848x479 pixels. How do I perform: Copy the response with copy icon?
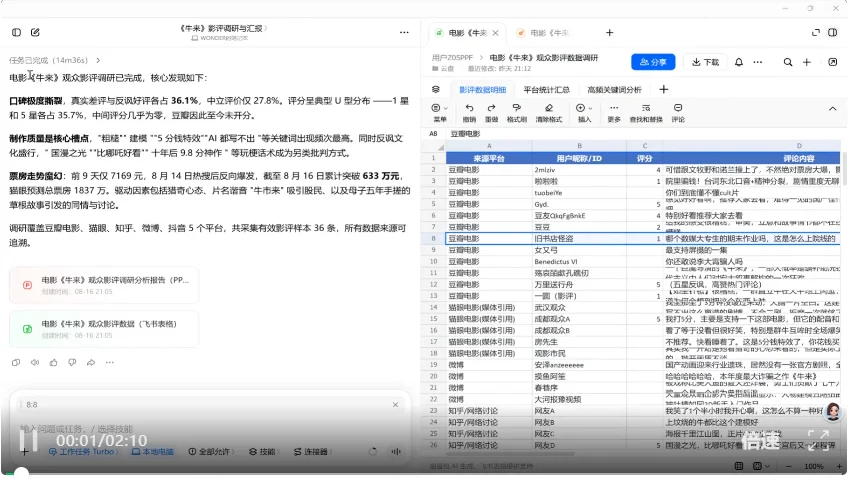point(16,362)
